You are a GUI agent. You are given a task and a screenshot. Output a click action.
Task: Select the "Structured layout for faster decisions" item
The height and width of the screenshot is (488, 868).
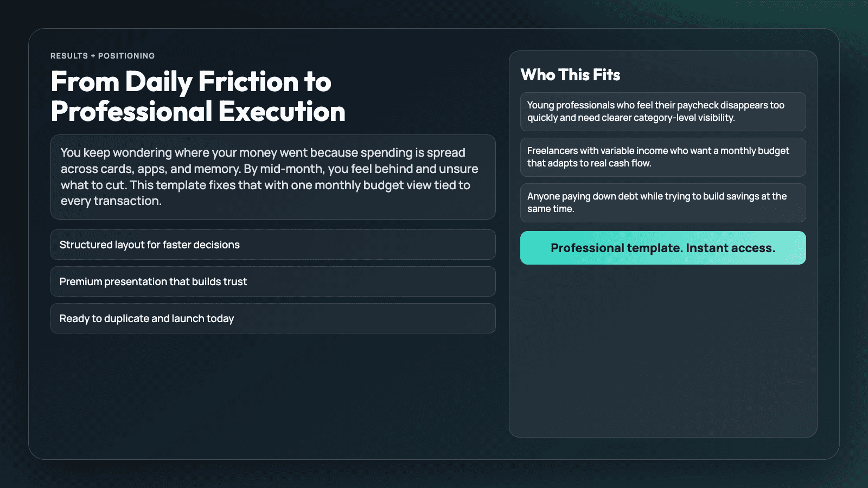point(272,245)
